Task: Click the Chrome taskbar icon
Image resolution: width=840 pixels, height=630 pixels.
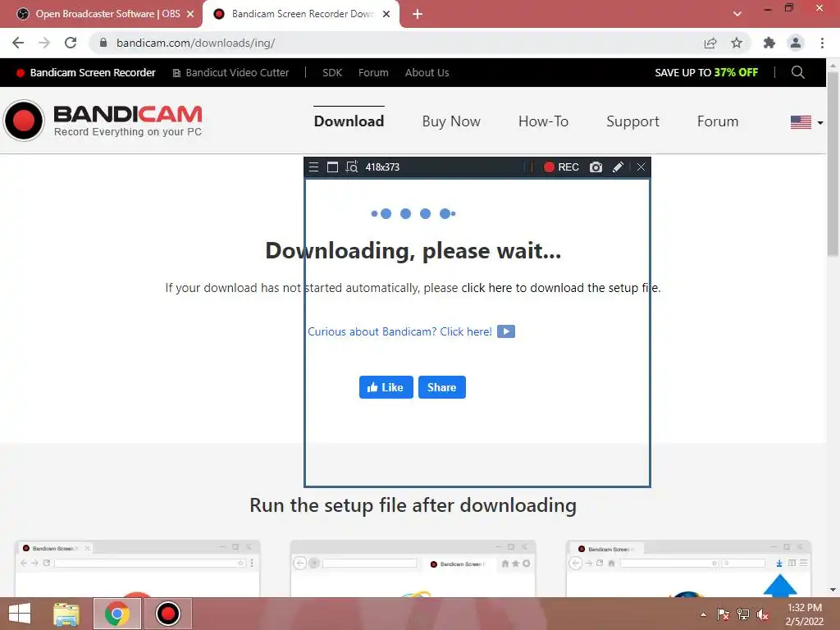Action: 117,614
